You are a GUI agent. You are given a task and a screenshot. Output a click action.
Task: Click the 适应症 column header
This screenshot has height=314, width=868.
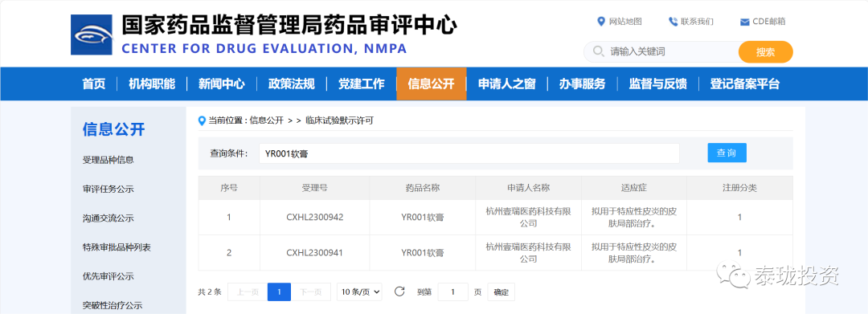tap(634, 188)
